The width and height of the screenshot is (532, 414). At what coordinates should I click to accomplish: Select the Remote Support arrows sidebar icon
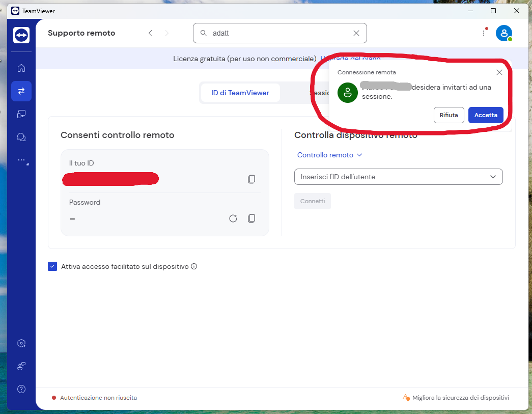tap(21, 91)
